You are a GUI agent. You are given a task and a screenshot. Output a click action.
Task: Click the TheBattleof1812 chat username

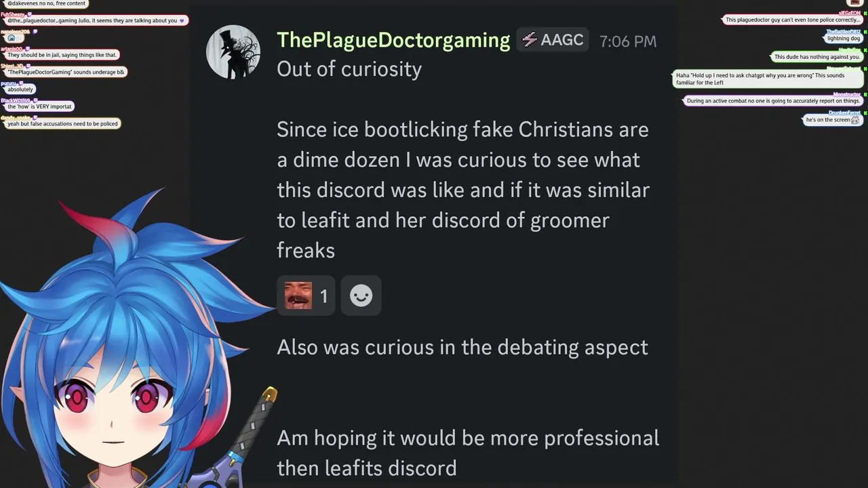(x=844, y=32)
